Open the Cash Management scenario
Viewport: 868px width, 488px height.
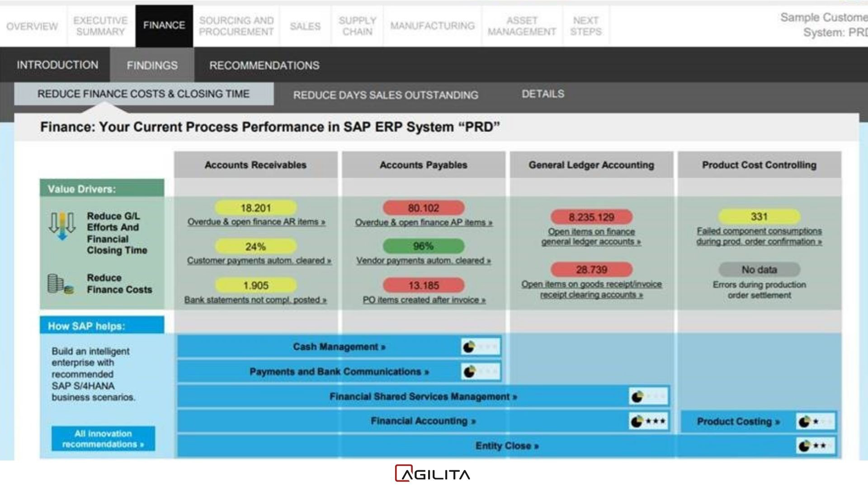pos(339,347)
